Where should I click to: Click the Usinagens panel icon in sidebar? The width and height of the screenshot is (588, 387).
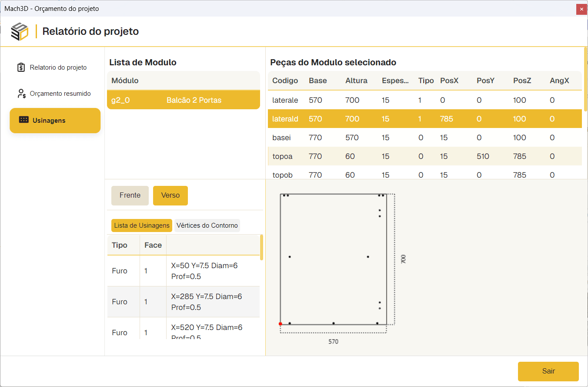pos(24,120)
